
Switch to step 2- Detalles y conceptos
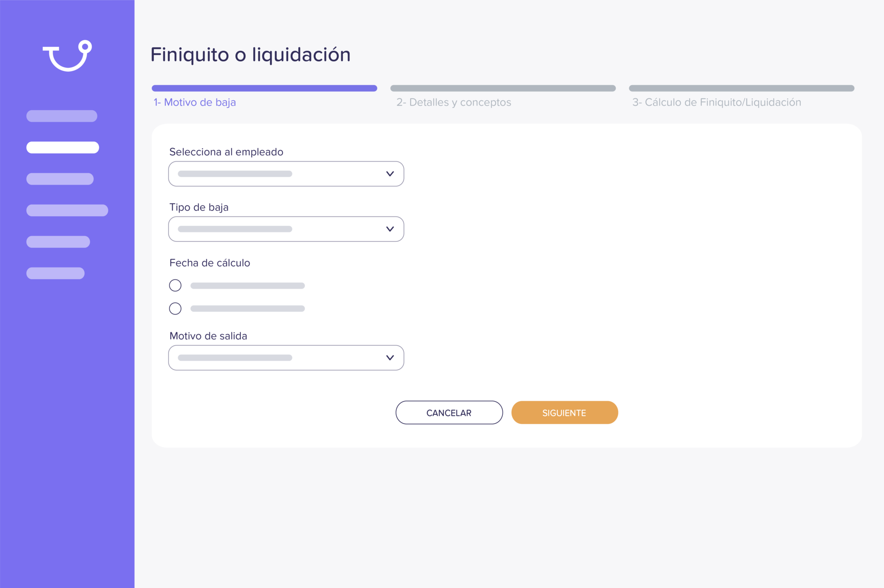coord(454,102)
